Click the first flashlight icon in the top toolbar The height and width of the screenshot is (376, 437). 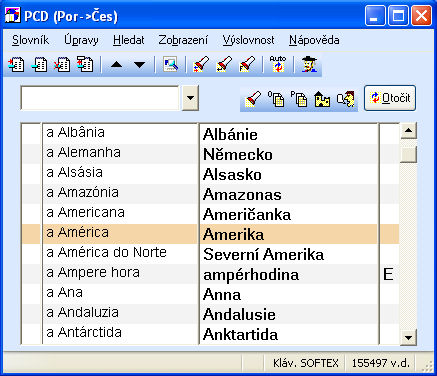201,64
